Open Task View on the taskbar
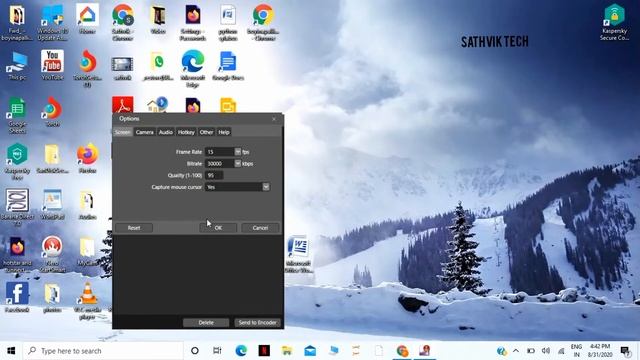Viewport: 640px width, 360px height. click(x=217, y=351)
